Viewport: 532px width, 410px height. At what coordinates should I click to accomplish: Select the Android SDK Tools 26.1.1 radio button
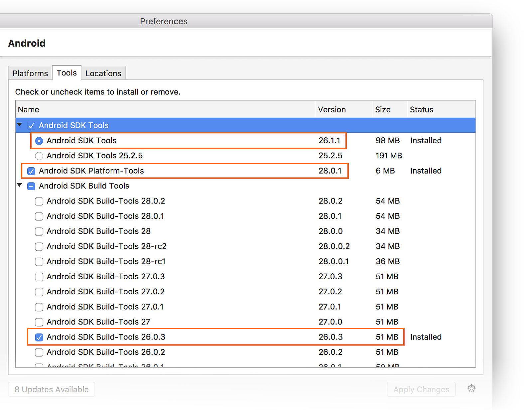(39, 141)
